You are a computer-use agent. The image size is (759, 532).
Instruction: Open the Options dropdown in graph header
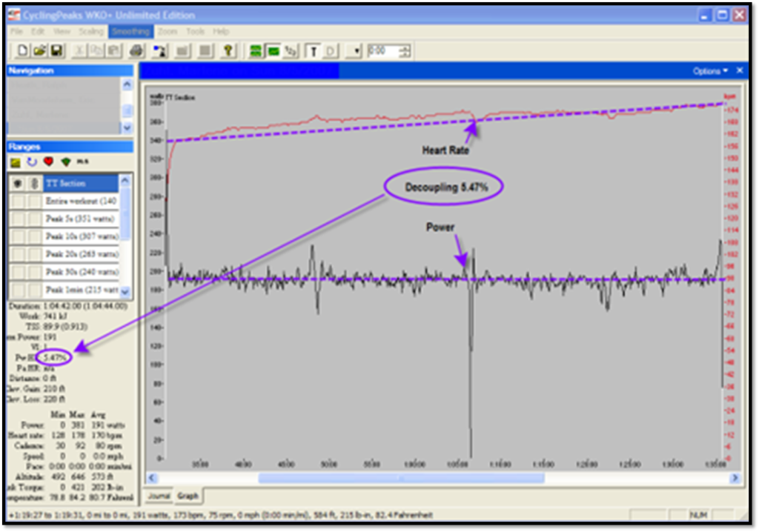(x=710, y=71)
